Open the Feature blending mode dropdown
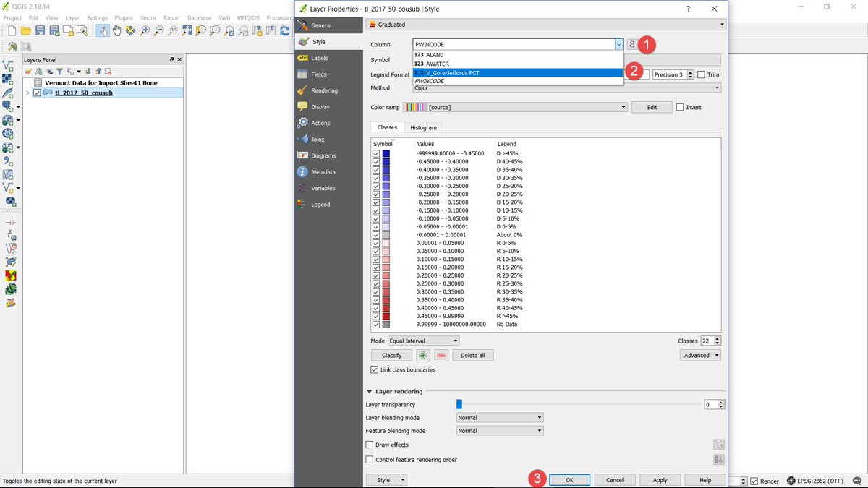This screenshot has height=488, width=868. tap(500, 431)
